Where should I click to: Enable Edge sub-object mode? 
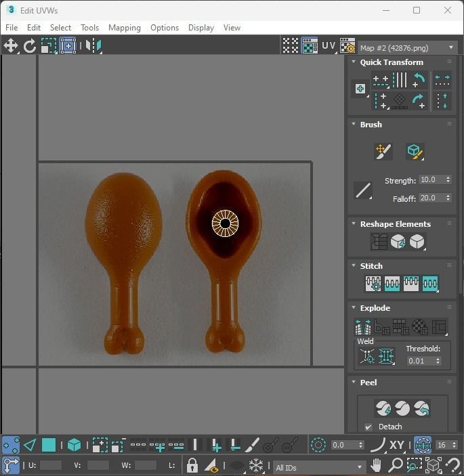(x=30, y=445)
